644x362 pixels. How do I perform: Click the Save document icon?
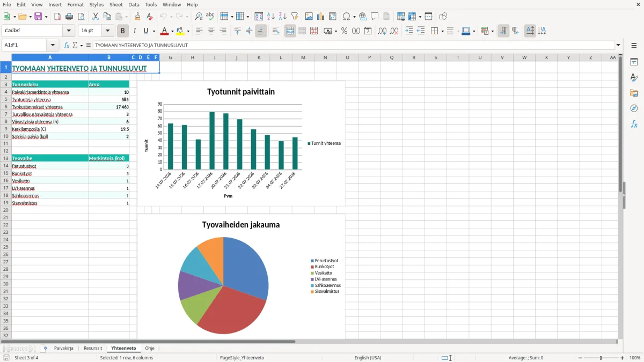pyautogui.click(x=38, y=17)
